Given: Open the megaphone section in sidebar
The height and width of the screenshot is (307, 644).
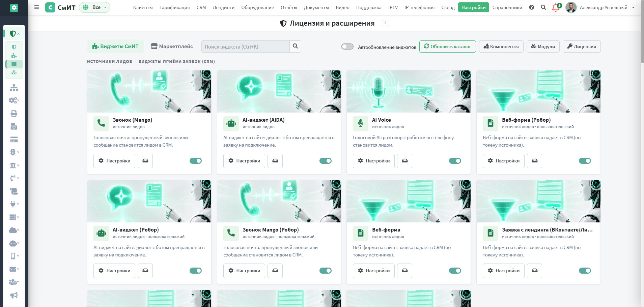Looking at the screenshot, I should (x=14, y=295).
